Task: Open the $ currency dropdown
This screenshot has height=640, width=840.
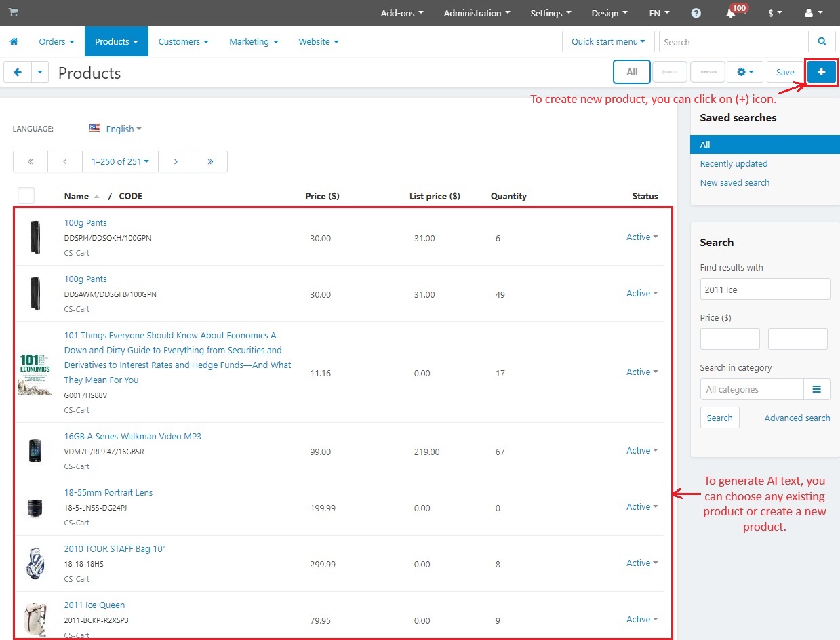Action: click(x=775, y=13)
